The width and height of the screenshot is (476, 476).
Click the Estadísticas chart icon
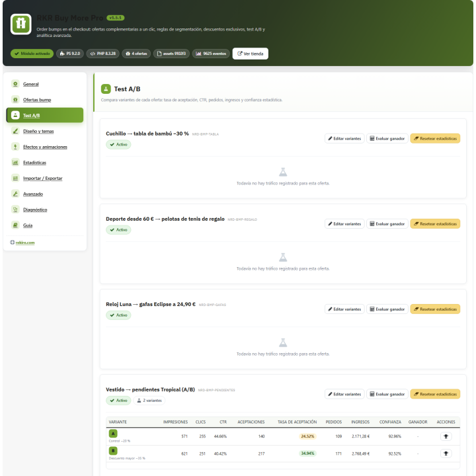(15, 163)
